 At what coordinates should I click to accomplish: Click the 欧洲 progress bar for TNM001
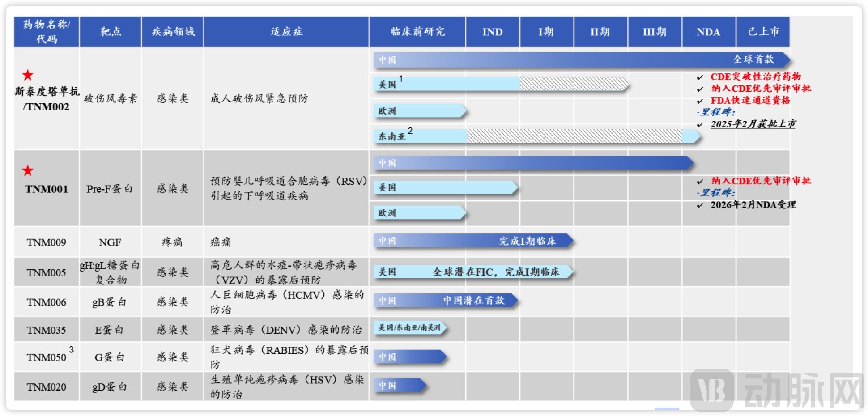tap(420, 213)
